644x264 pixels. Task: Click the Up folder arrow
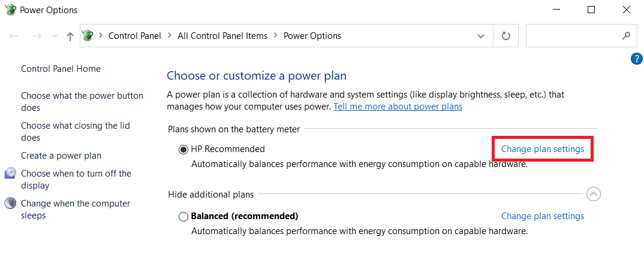[70, 36]
